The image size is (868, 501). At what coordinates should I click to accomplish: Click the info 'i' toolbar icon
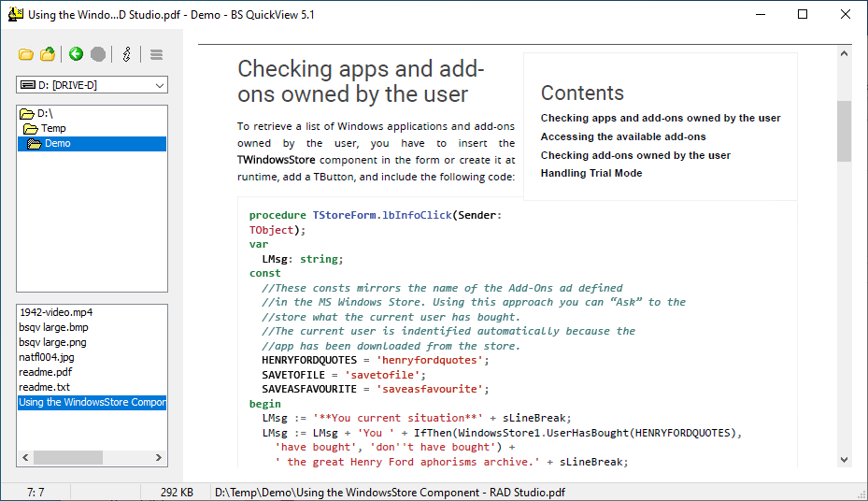click(x=127, y=53)
